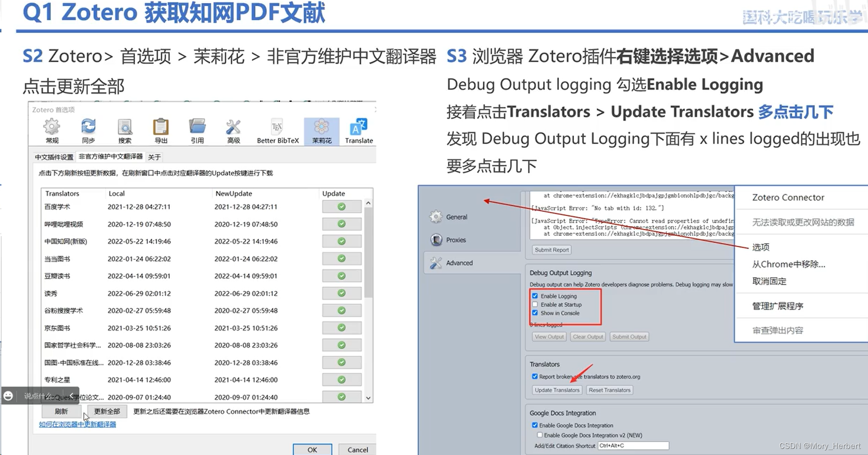868x455 pixels.
Task: Toggle Enable Google Docs Integration v2 checkbox
Action: (540, 435)
